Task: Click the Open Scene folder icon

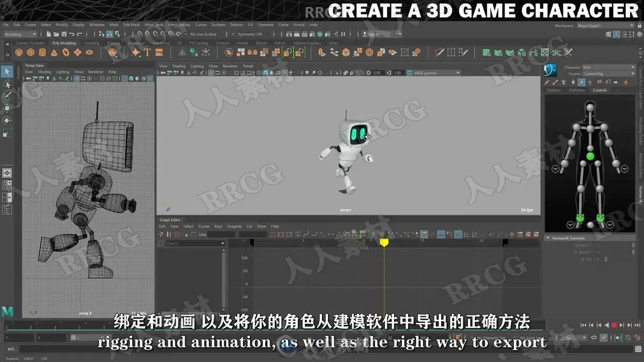Action: click(57, 34)
